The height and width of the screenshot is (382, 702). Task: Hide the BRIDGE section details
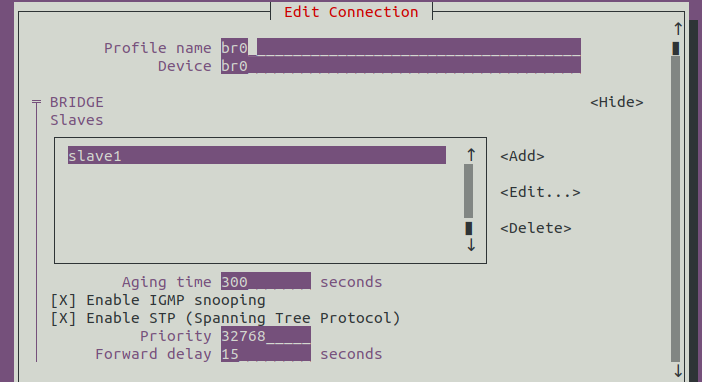(x=616, y=102)
